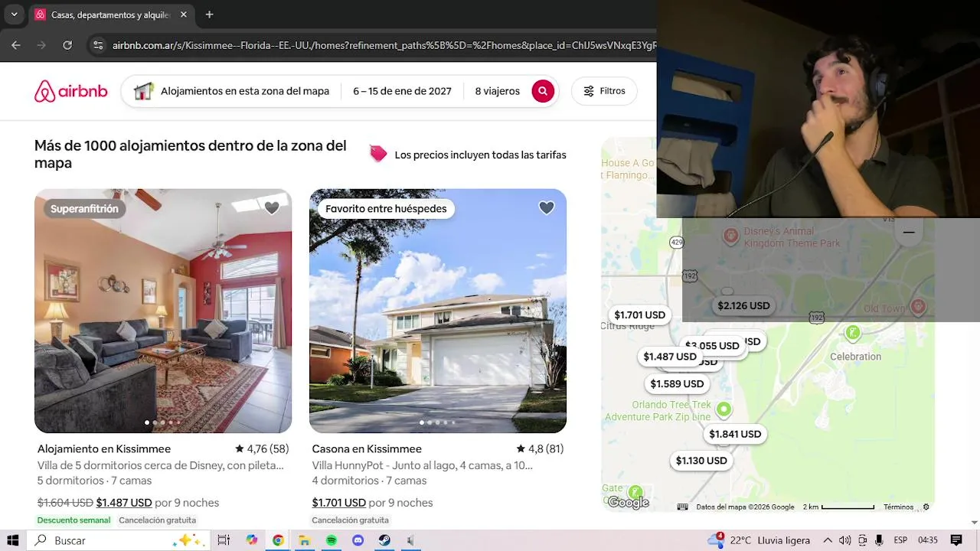Open Discord from the taskbar

click(358, 540)
